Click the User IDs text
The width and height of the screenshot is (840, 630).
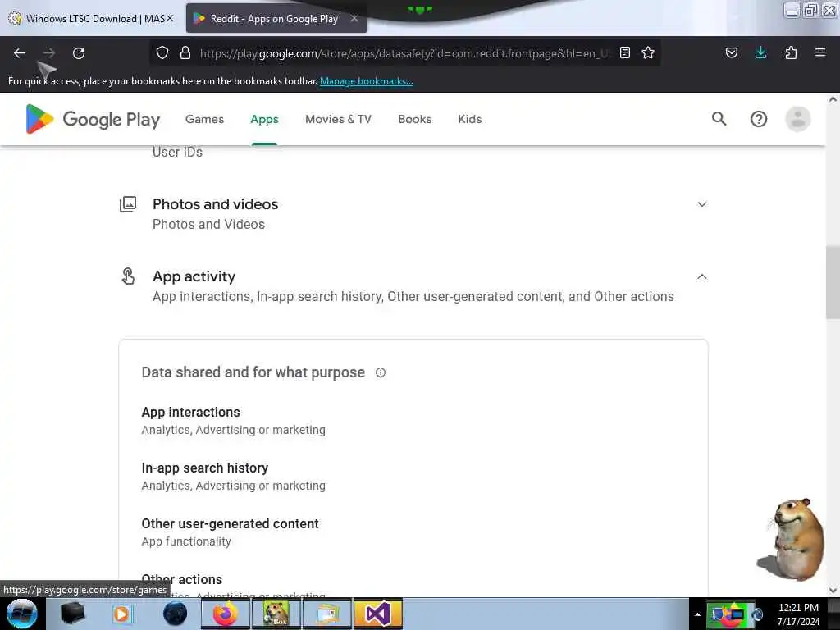pyautogui.click(x=177, y=152)
